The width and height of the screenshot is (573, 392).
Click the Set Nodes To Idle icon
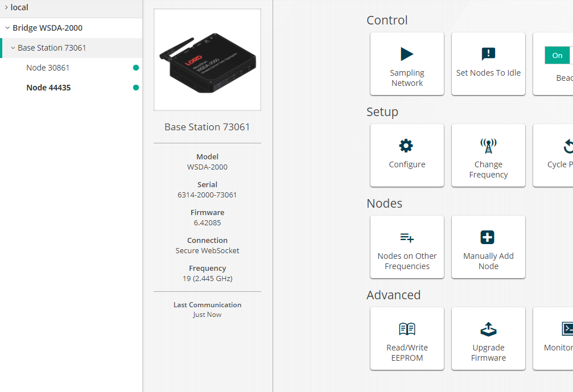pos(488,54)
